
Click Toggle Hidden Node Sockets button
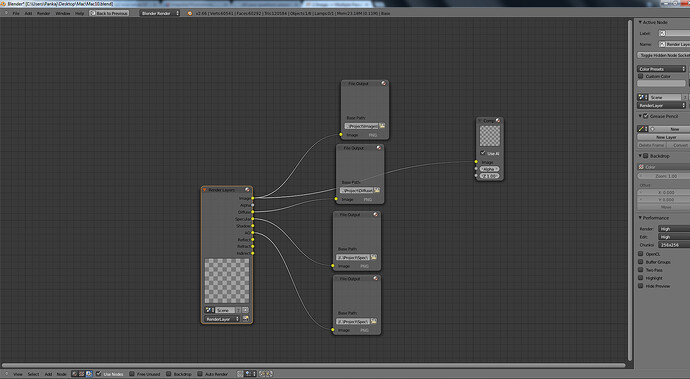[x=664, y=55]
